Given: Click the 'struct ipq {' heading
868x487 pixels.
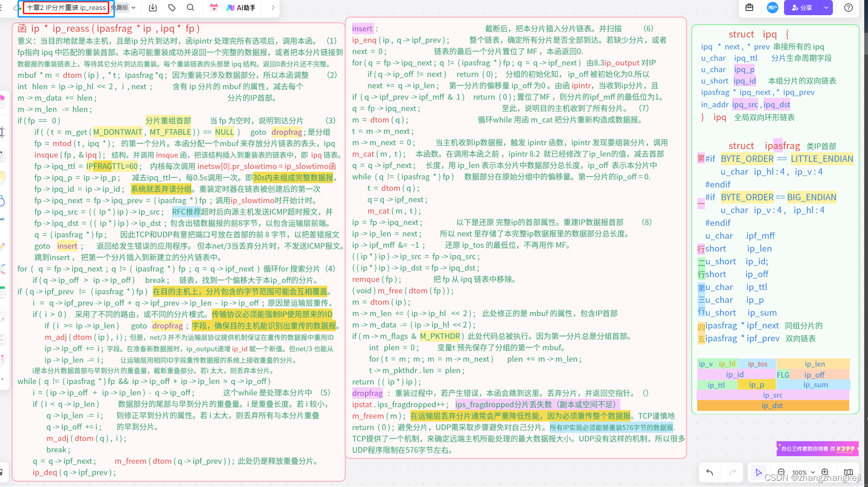Looking at the screenshot, I should pos(759,34).
